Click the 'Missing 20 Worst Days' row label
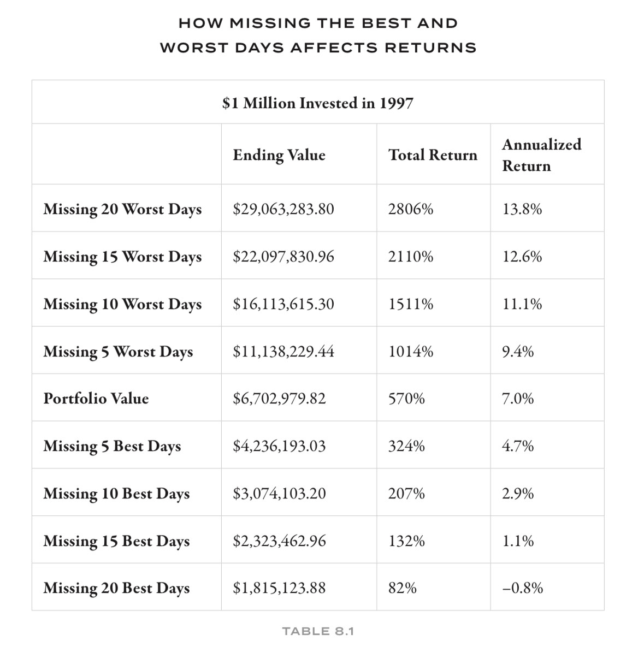 point(122,209)
